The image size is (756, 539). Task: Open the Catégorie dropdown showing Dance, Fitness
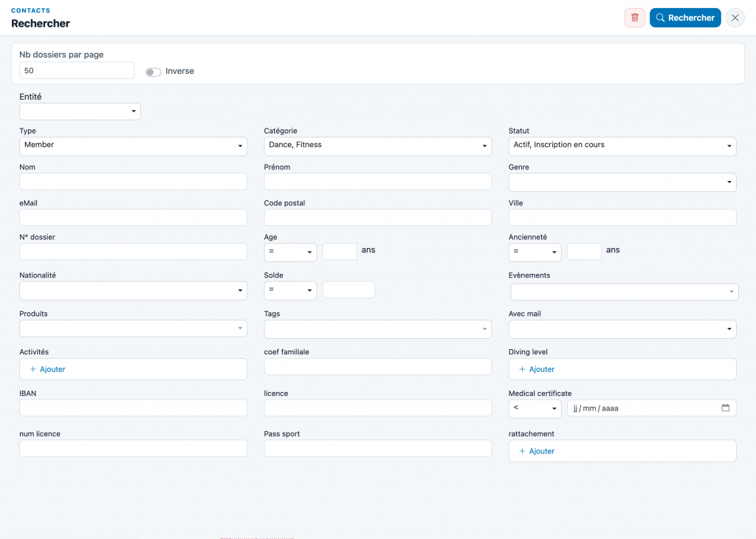(x=377, y=146)
